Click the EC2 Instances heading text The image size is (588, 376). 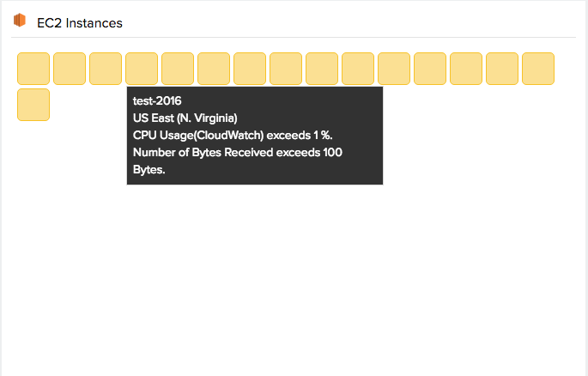click(x=80, y=23)
